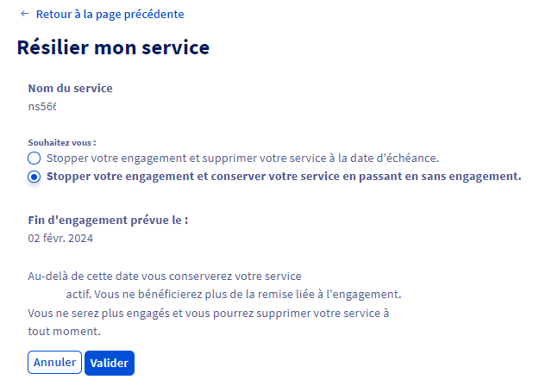The height and width of the screenshot is (392, 558).
Task: Click the 'Fin d'engagement prévue le :' label
Action: coord(108,220)
